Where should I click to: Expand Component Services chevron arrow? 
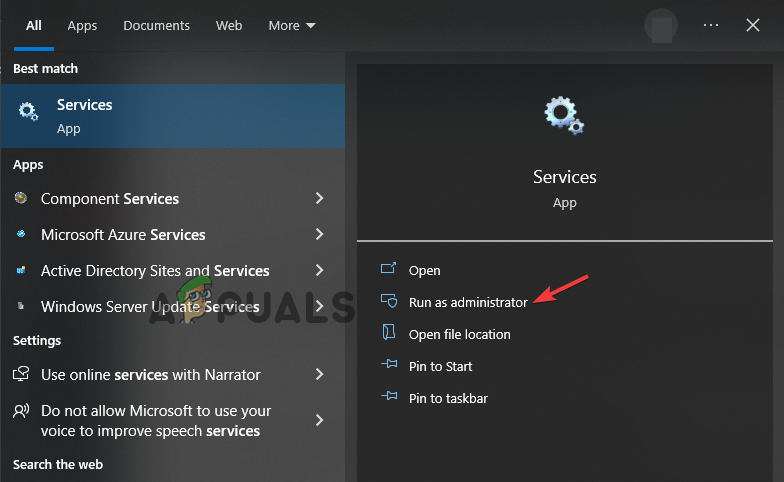[320, 198]
